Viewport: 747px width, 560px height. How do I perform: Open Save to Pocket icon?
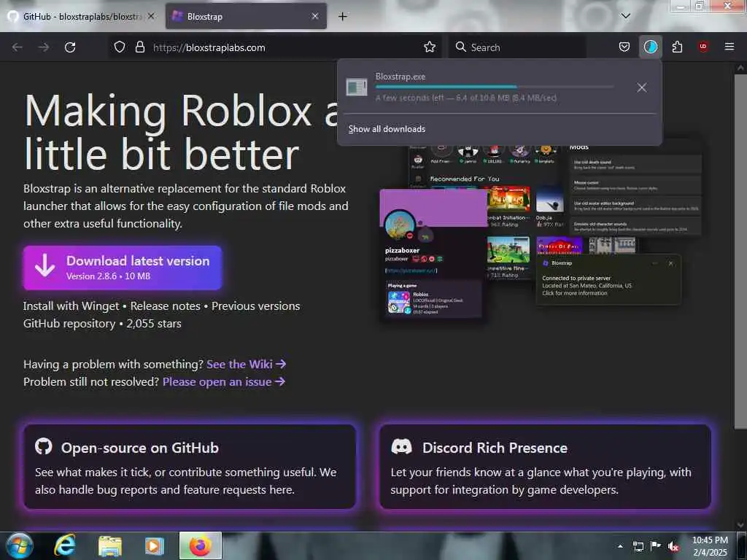coord(624,47)
